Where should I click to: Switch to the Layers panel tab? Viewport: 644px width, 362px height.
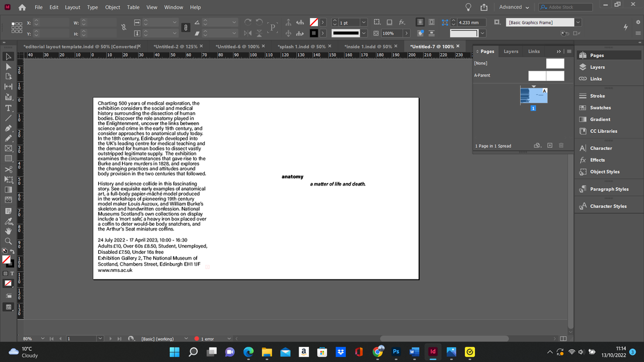pyautogui.click(x=511, y=51)
